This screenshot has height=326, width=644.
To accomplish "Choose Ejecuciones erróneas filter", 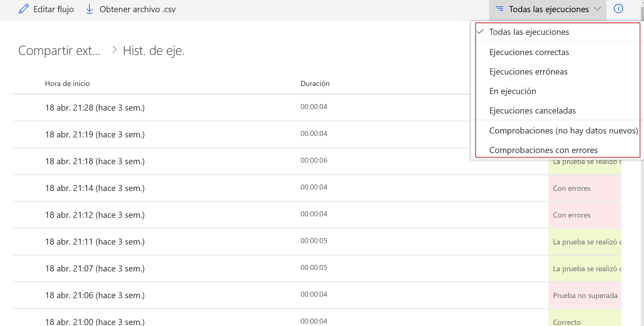I will (x=557, y=72).
